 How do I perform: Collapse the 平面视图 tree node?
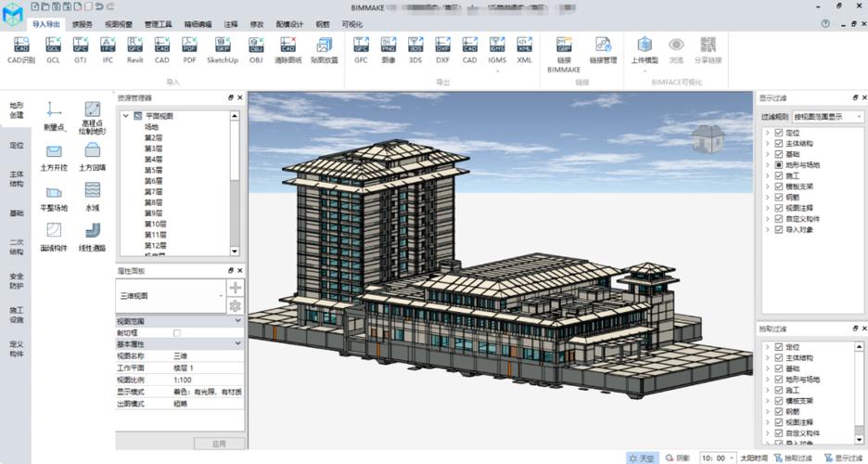click(x=126, y=116)
